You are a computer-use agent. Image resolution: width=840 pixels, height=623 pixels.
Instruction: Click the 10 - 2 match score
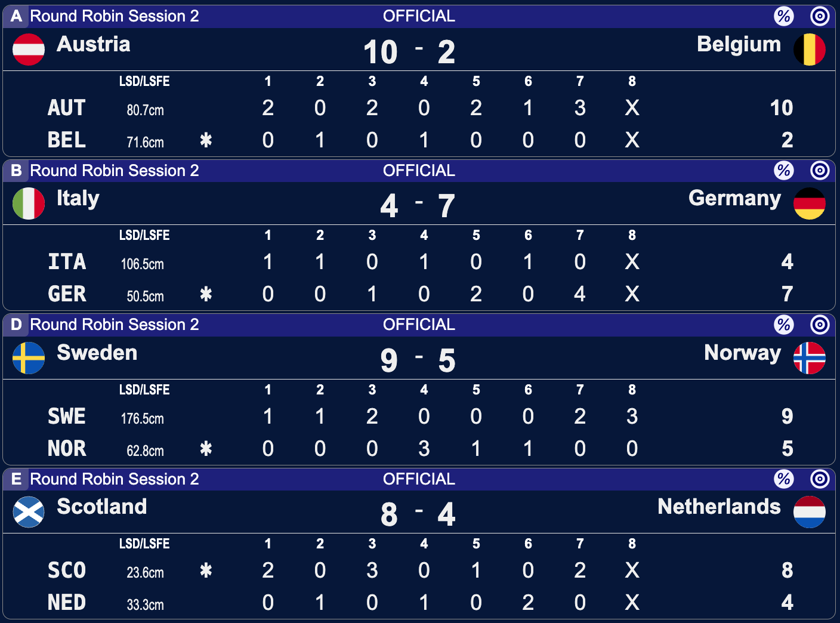[x=410, y=52]
